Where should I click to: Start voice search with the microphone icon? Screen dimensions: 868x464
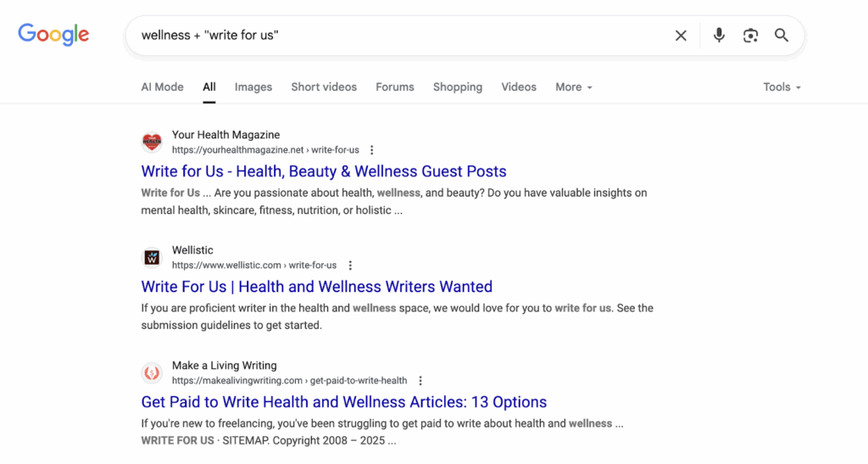[x=719, y=36]
